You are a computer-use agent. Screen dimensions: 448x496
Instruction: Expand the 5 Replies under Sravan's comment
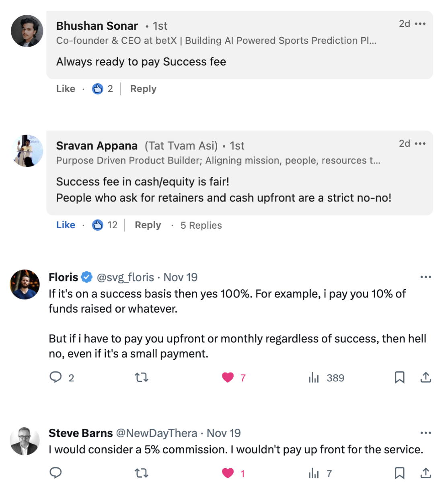pos(201,225)
